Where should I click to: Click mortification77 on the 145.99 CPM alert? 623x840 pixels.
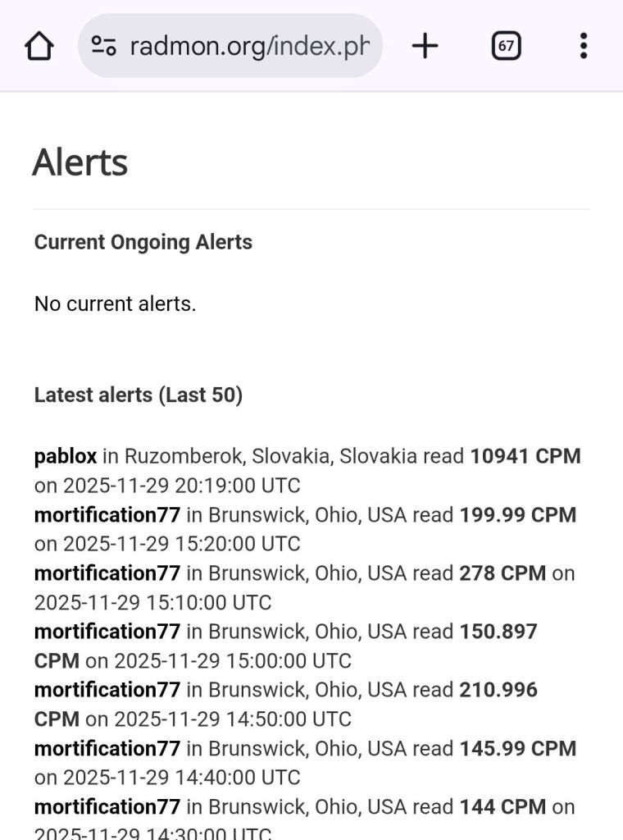pyautogui.click(x=107, y=749)
